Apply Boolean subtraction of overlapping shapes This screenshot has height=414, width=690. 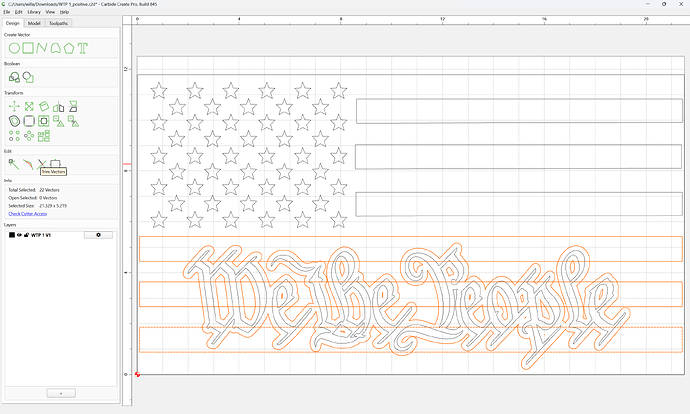28,77
